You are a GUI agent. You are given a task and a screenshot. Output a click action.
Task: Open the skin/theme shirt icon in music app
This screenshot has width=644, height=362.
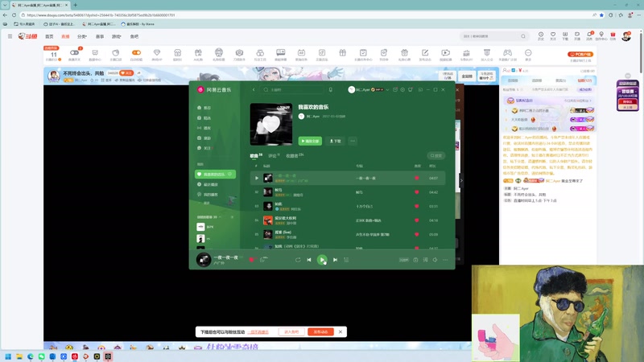(x=411, y=89)
